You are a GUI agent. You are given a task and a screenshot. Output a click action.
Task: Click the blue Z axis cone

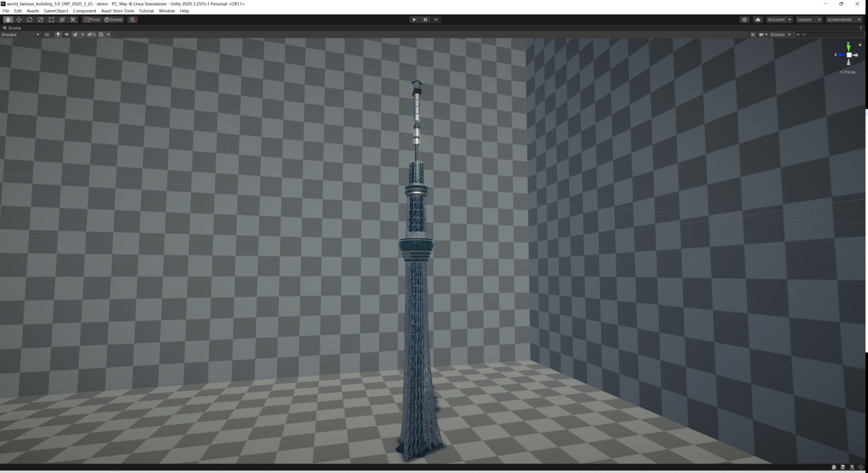point(841,55)
